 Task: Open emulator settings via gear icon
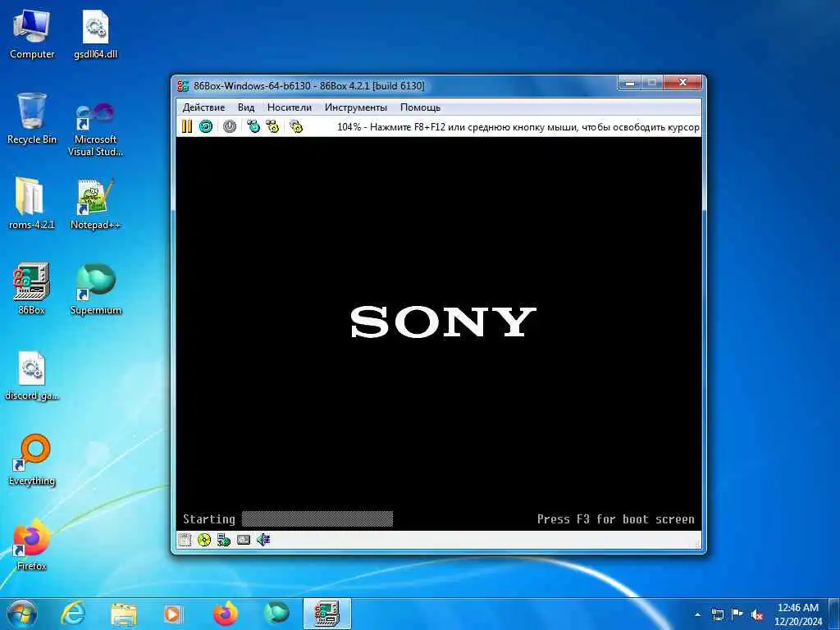click(x=296, y=126)
